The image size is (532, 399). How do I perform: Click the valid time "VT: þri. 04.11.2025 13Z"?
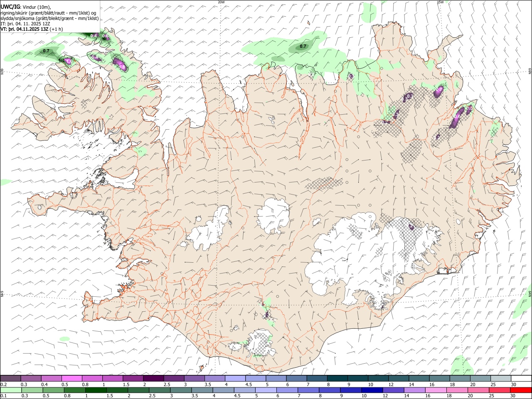click(24, 29)
